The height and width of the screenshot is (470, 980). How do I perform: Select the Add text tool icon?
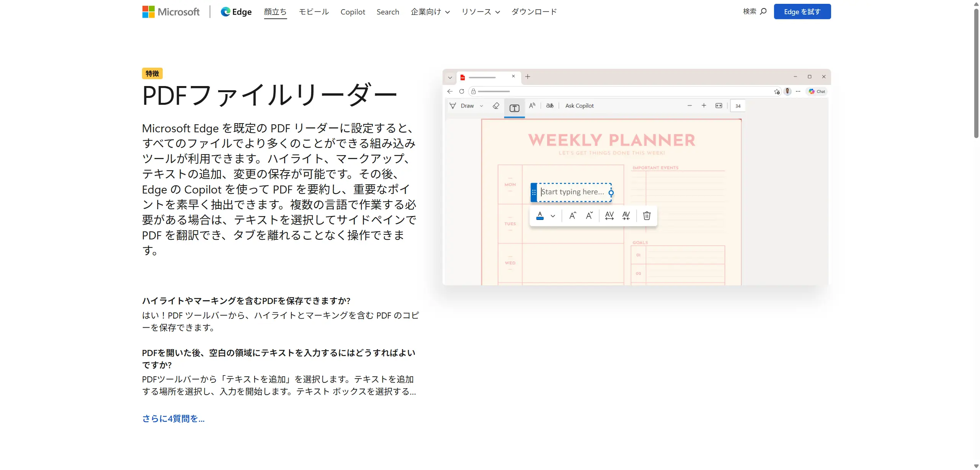click(x=514, y=108)
